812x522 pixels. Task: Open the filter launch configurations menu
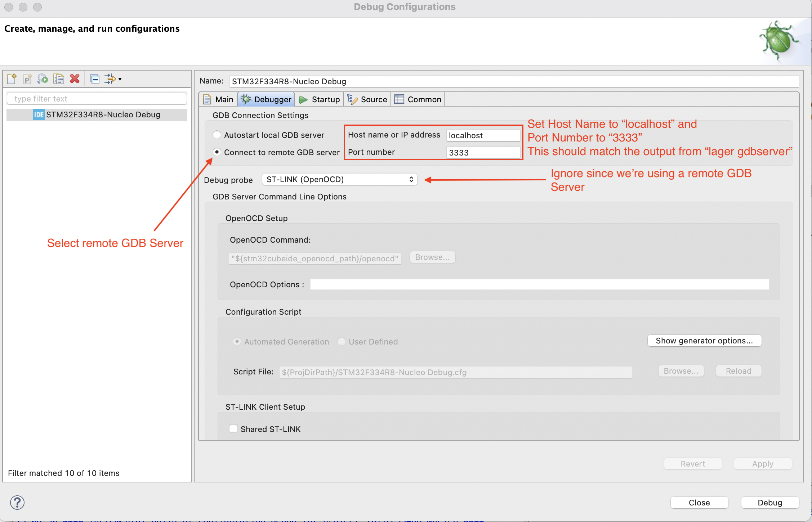pyautogui.click(x=113, y=78)
